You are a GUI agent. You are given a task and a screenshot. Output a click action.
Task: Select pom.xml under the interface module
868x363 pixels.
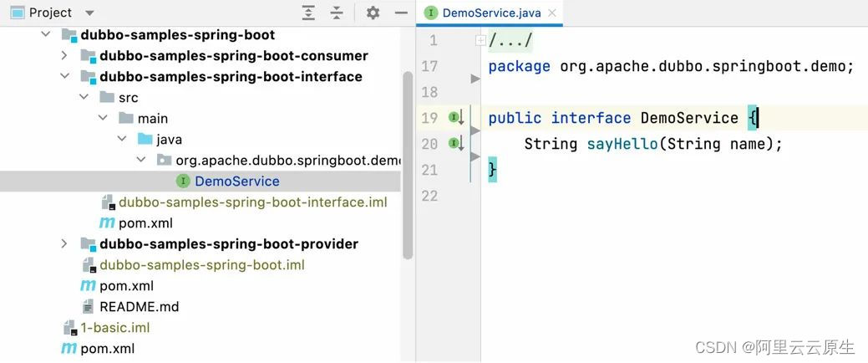[145, 222]
